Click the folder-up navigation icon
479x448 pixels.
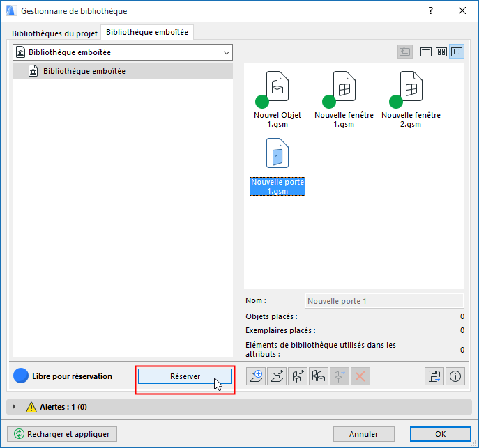[x=405, y=52]
